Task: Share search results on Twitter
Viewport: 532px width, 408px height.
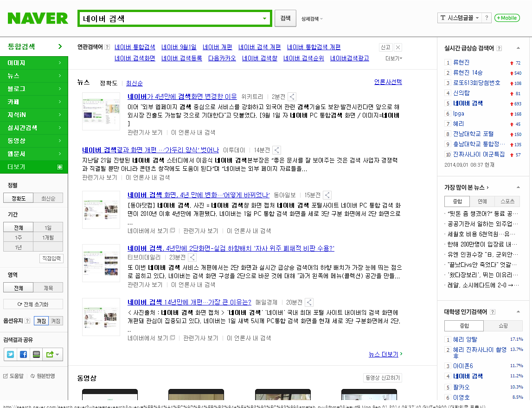Action: [x=10, y=354]
